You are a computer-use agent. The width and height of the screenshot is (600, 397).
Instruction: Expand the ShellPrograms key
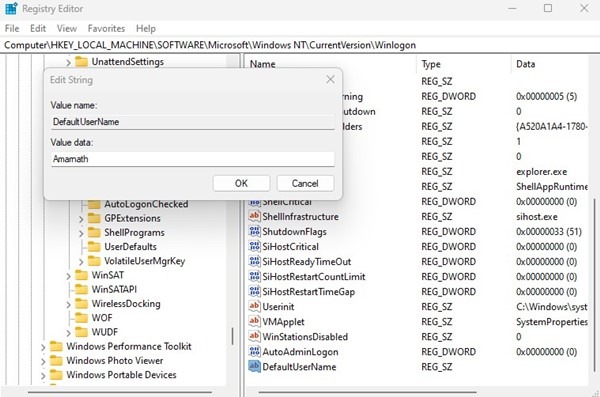81,233
